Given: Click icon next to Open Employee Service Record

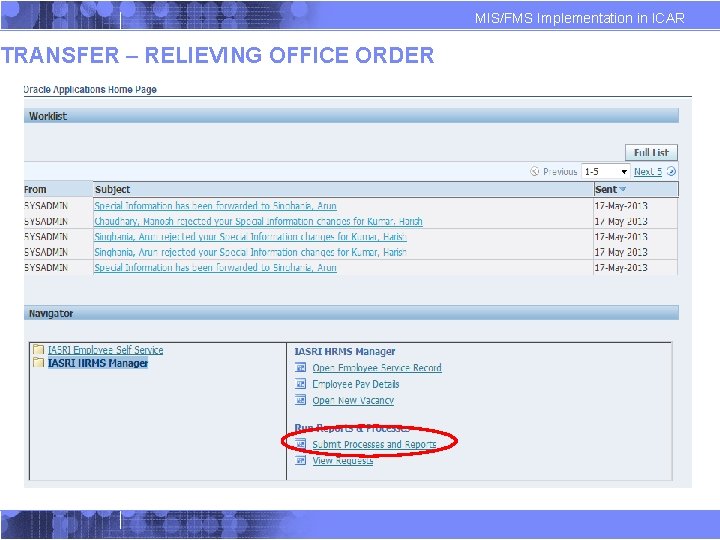Looking at the screenshot, I should pyautogui.click(x=300, y=367).
